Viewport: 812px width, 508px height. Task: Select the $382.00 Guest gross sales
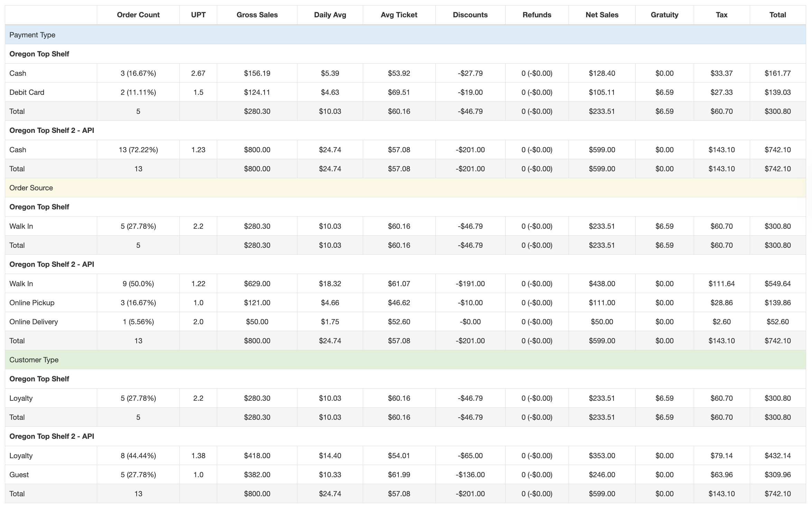tap(257, 474)
